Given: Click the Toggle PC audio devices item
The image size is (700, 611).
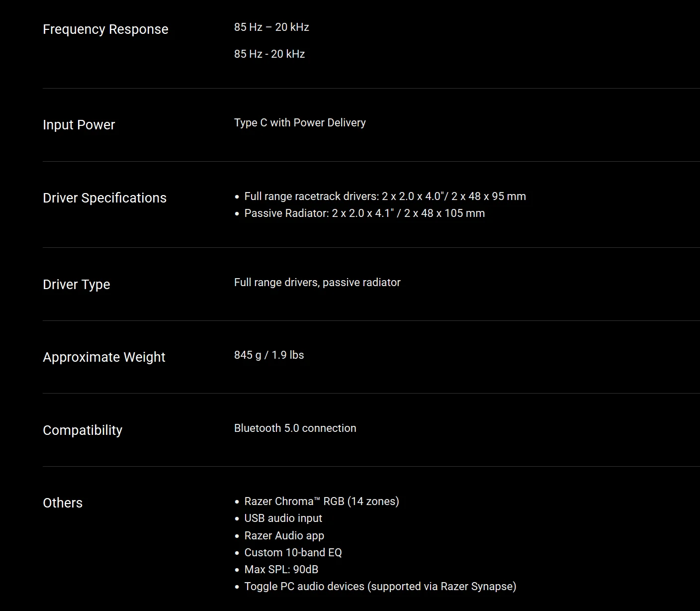Looking at the screenshot, I should 380,587.
